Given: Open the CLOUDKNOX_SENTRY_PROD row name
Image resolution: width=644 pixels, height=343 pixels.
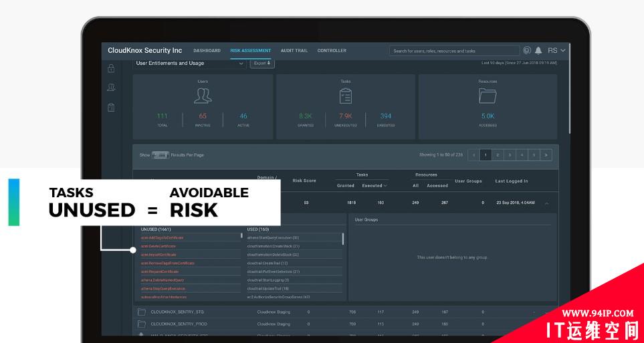Looking at the screenshot, I should pyautogui.click(x=179, y=324).
